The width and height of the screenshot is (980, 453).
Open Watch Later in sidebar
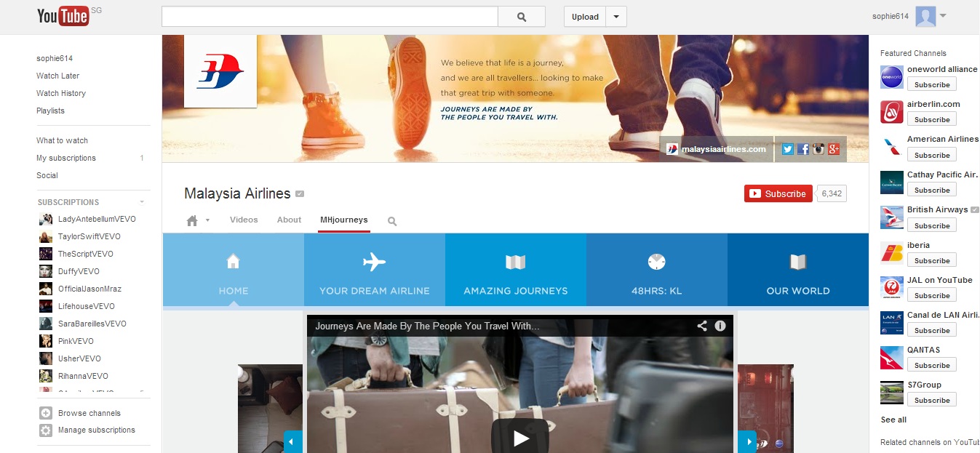pos(58,76)
